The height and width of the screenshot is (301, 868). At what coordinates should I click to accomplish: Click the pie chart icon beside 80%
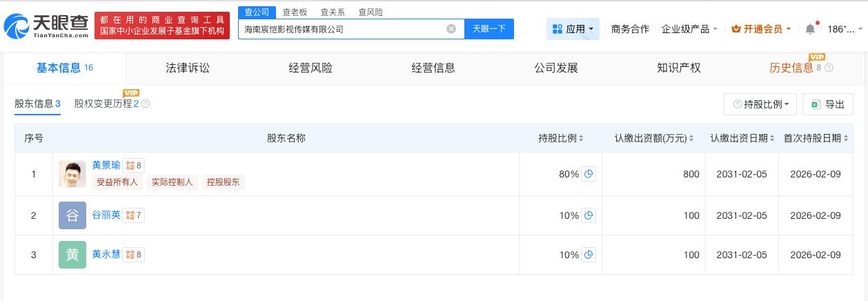(x=589, y=174)
